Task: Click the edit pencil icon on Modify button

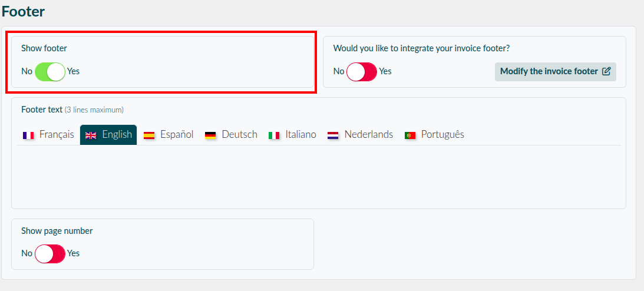Action: (x=606, y=71)
